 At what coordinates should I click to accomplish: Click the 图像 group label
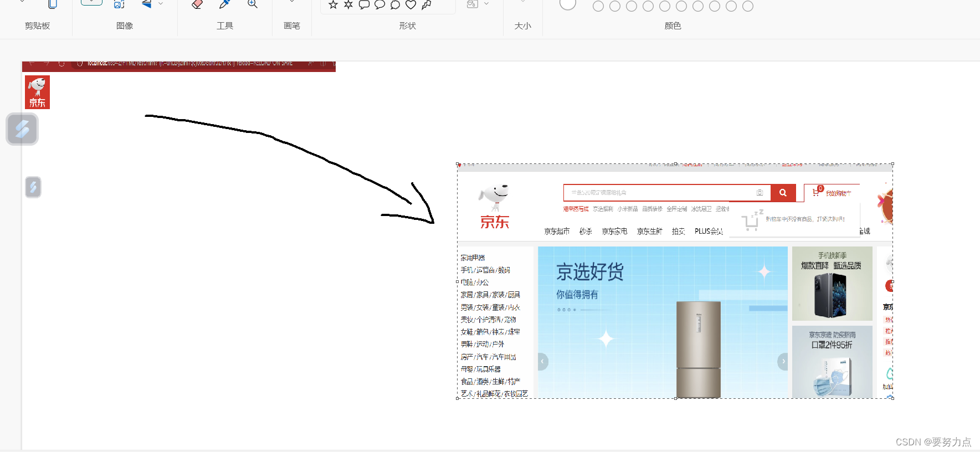click(x=125, y=26)
